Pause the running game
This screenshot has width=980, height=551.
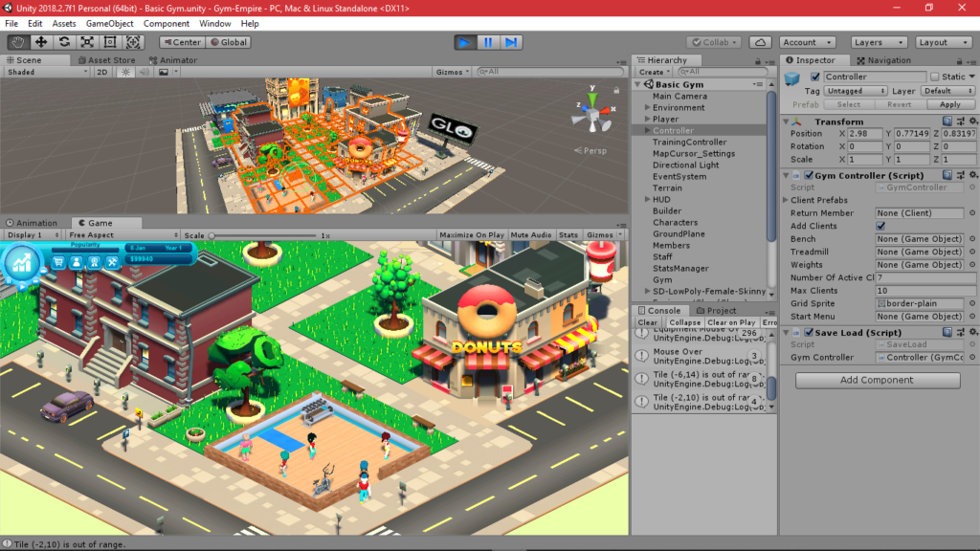[489, 41]
